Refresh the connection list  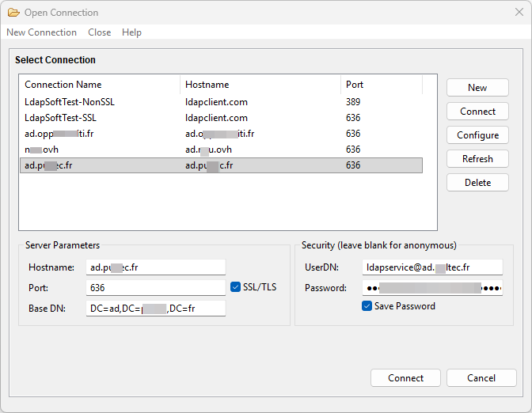[x=477, y=159]
